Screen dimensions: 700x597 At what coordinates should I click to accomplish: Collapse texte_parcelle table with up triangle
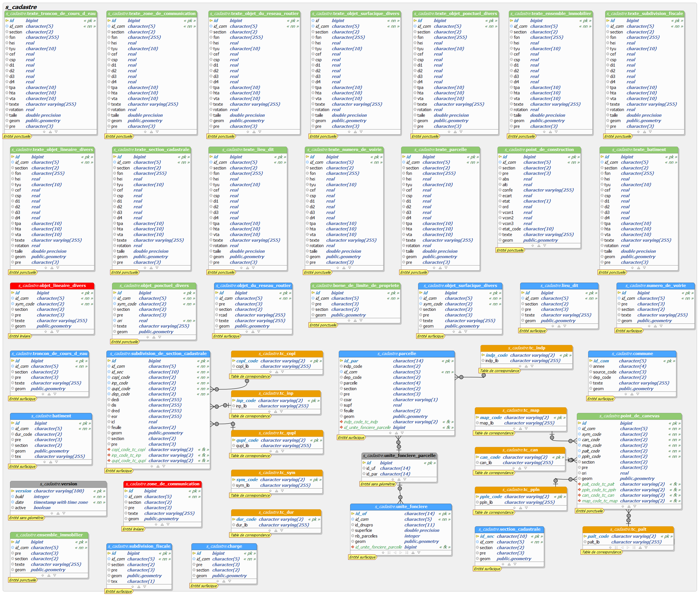[440, 267]
